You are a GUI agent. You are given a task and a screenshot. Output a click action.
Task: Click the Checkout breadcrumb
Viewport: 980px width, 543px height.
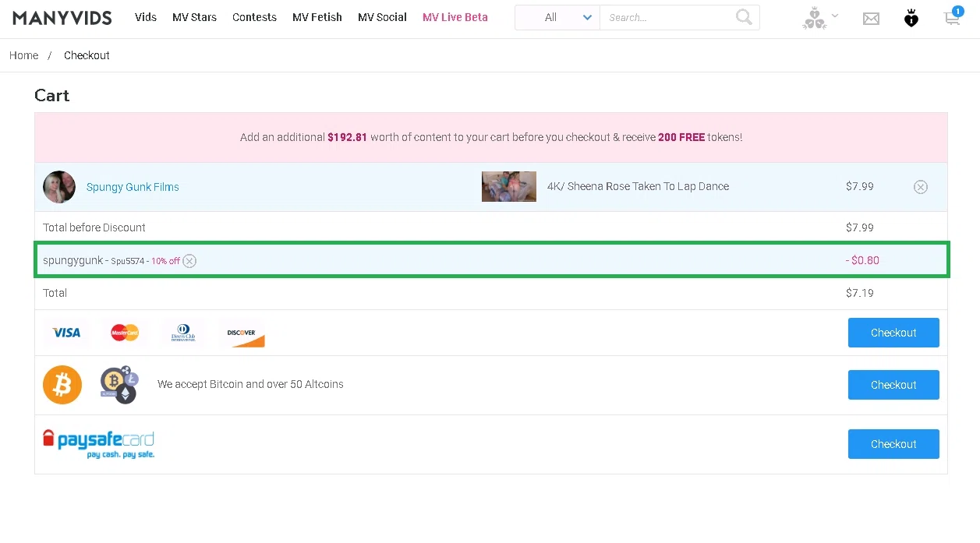tap(87, 55)
